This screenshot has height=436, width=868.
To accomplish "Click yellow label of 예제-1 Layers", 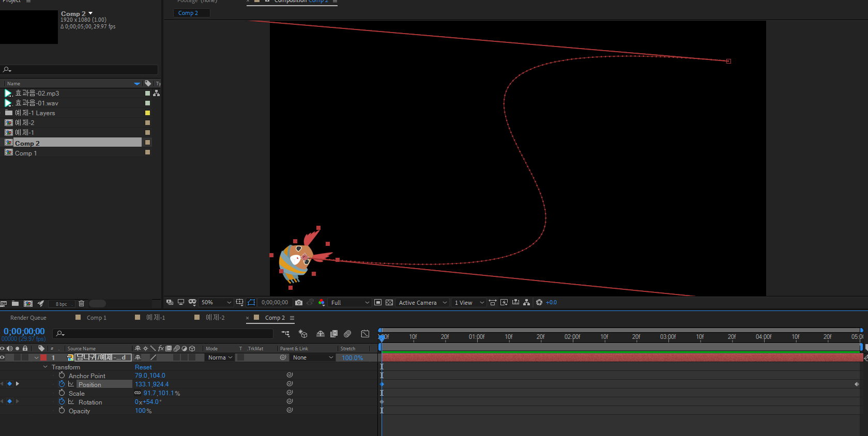I will pos(147,113).
